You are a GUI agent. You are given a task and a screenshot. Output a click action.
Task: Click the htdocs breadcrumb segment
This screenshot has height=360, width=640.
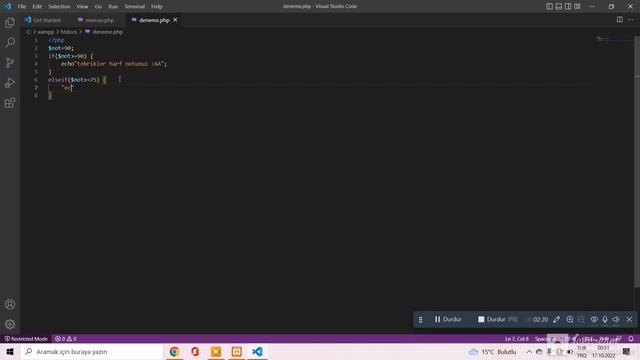pos(69,32)
